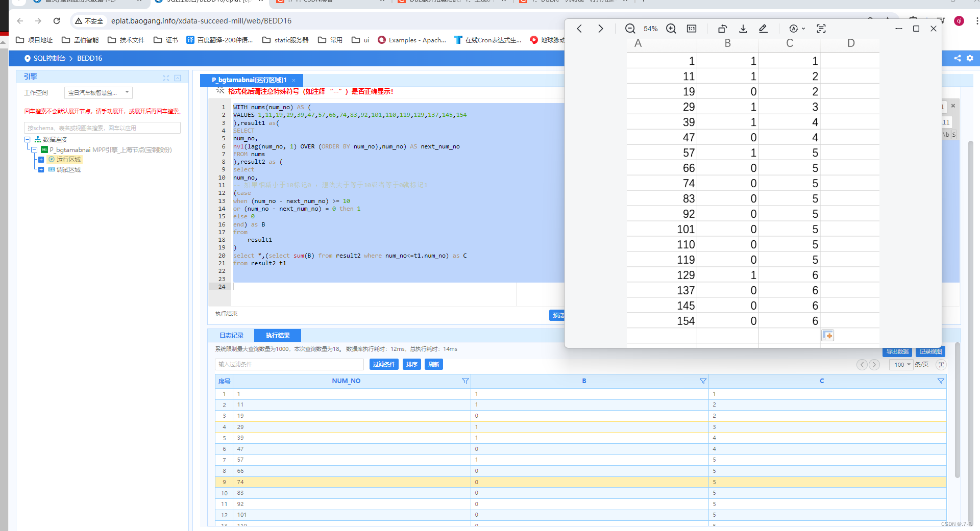Collapse the P_bgtamabnai connection node
The width and height of the screenshot is (980, 531).
coord(34,149)
